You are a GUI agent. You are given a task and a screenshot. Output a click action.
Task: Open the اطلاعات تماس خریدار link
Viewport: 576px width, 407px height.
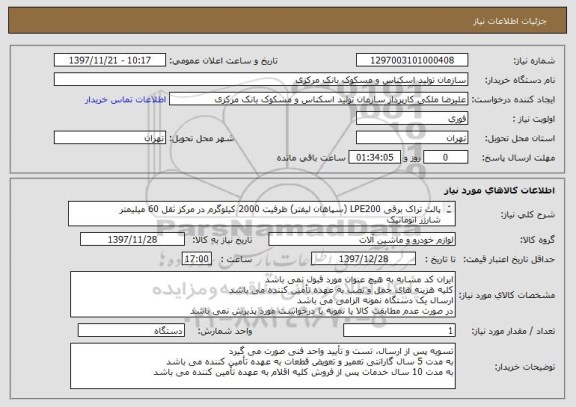[126, 100]
